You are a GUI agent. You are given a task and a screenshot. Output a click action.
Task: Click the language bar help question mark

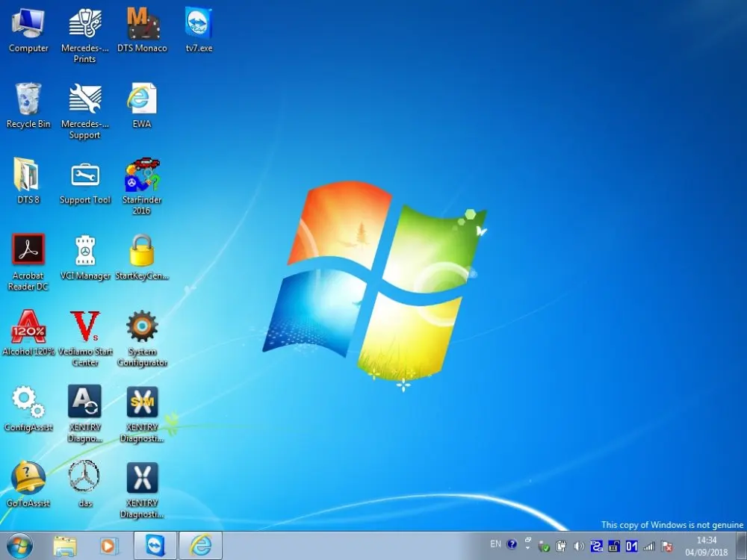tap(512, 544)
